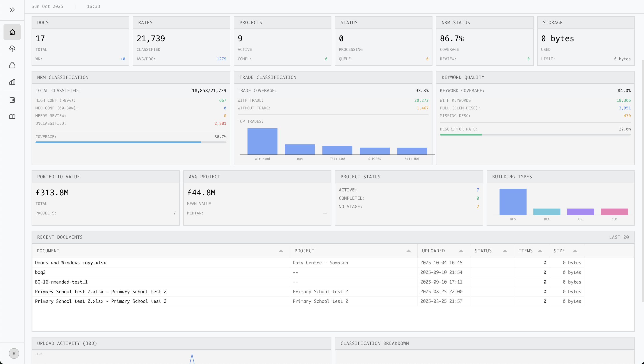This screenshot has width=644, height=364.
Task: Open the stacked database icon
Action: click(12, 65)
